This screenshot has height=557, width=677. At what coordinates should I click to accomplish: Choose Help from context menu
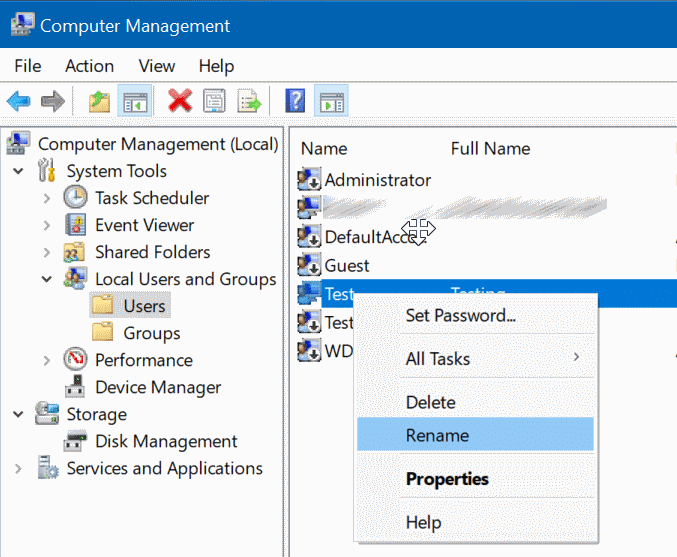coord(475,522)
